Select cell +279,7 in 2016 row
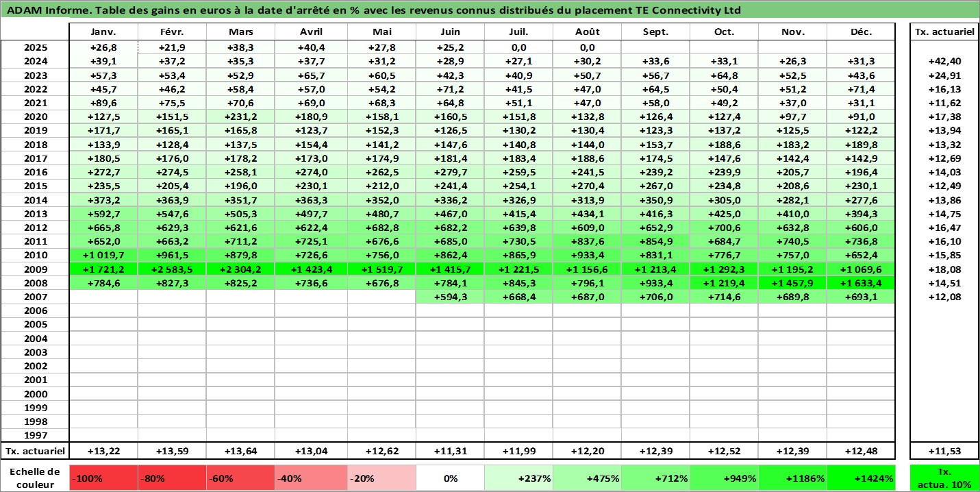The width and height of the screenshot is (980, 492). tap(450, 172)
